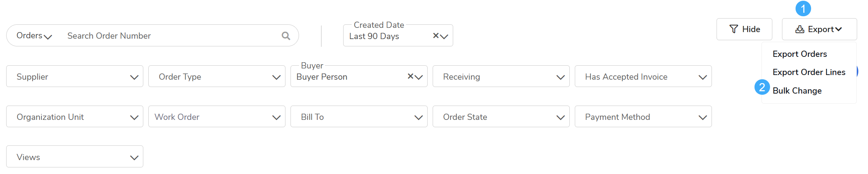
Task: Select Export Orders from menu
Action: pyautogui.click(x=799, y=54)
